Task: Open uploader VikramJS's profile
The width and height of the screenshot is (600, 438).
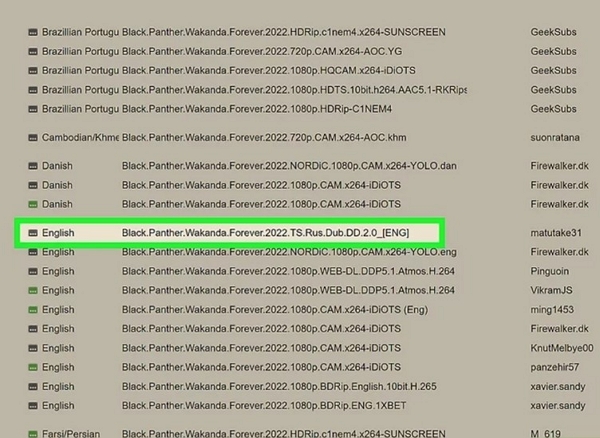Action: click(551, 290)
